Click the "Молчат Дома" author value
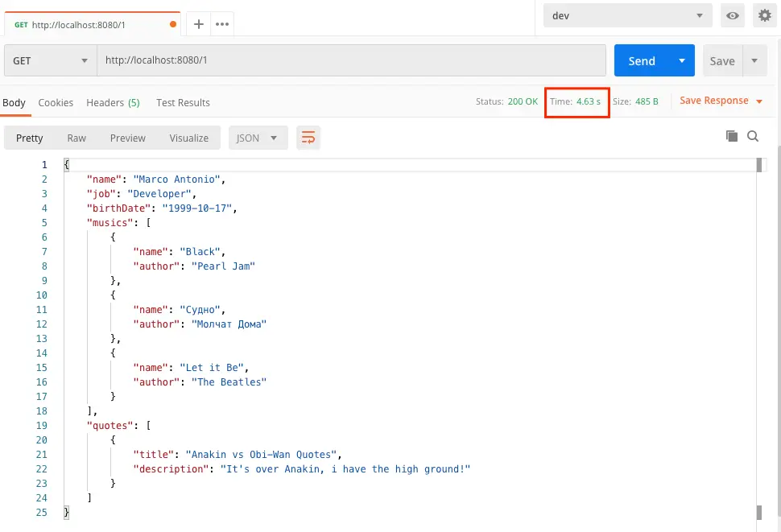The height and width of the screenshot is (532, 781). click(229, 324)
